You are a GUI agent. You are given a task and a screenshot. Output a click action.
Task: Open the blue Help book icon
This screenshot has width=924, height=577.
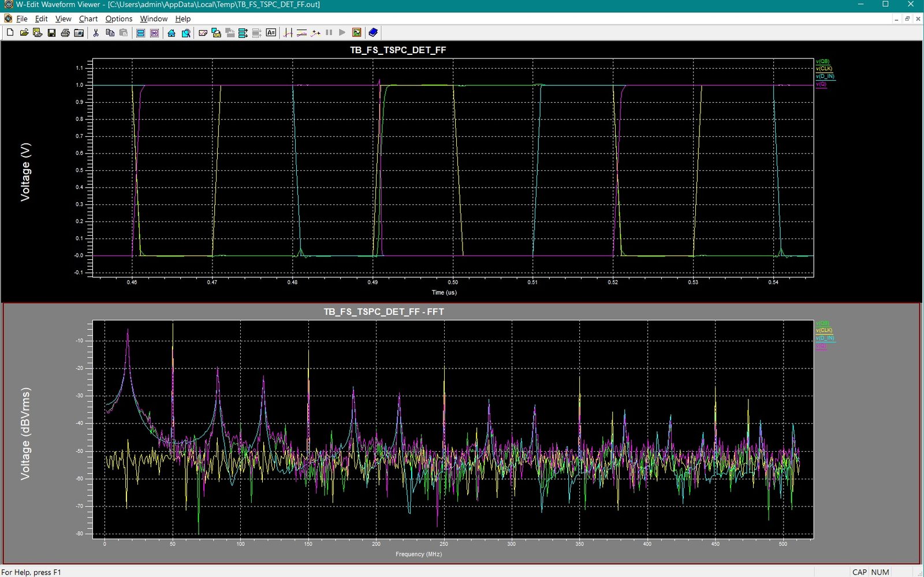(373, 33)
